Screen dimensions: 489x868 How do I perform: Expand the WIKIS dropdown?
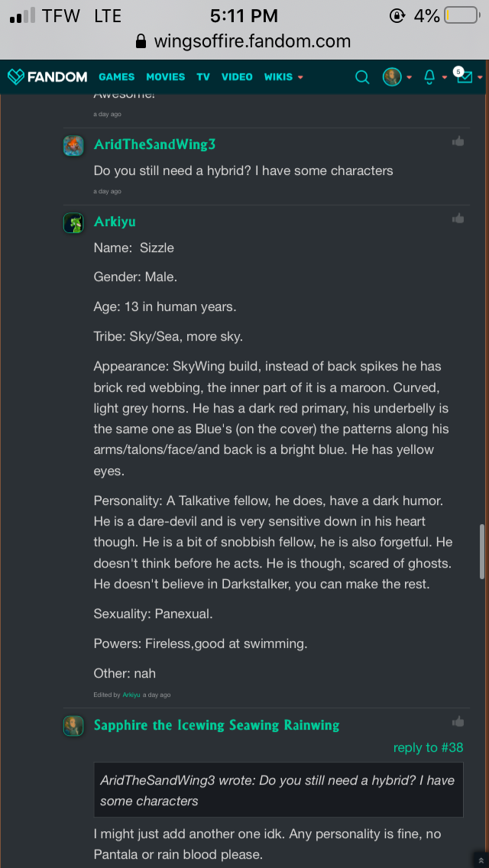pos(283,77)
